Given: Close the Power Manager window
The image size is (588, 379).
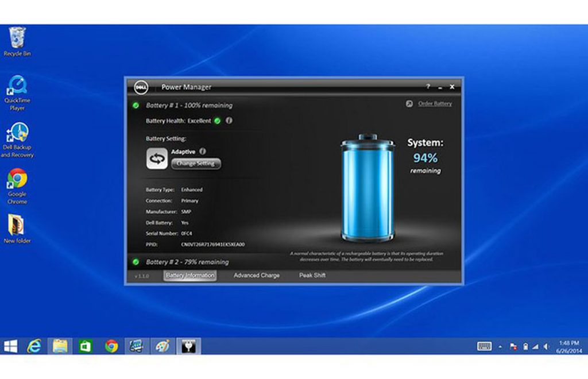Looking at the screenshot, I should tap(452, 87).
